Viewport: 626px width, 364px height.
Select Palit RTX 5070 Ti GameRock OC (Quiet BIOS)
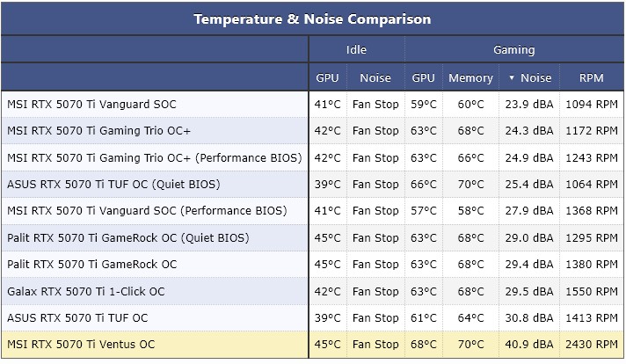click(x=127, y=237)
